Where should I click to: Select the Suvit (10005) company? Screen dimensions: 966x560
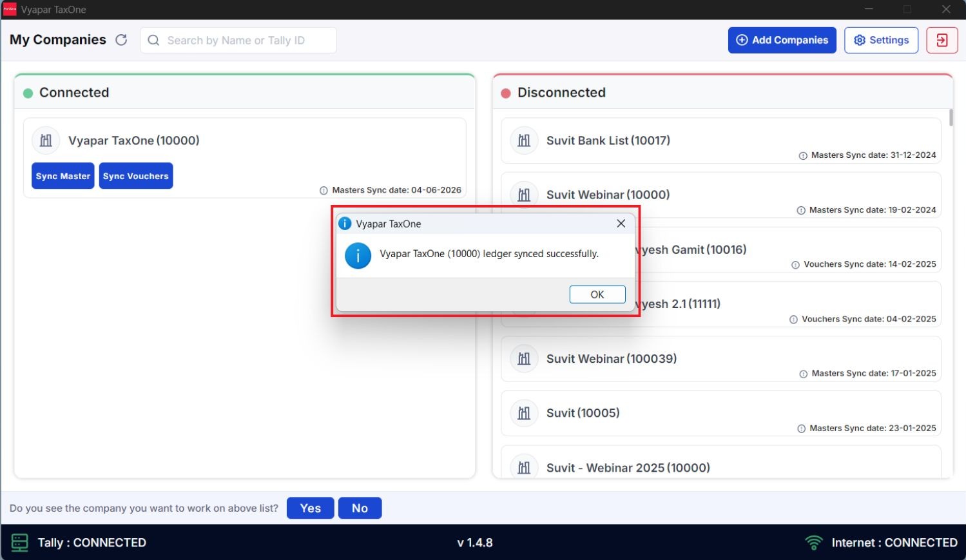point(721,413)
